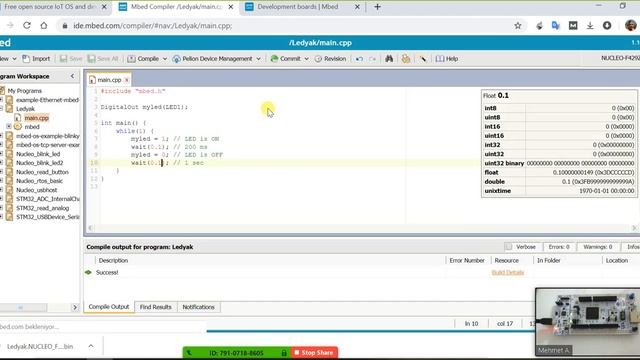Select Nucleo_rtos_basic program
This screenshot has height=360, width=640.
(x=39, y=181)
